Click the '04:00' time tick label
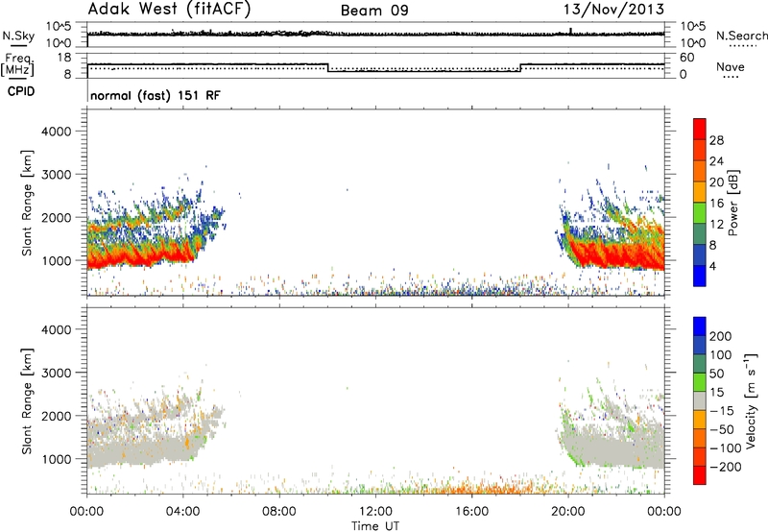Screen dimensions: 768x532 183,512
